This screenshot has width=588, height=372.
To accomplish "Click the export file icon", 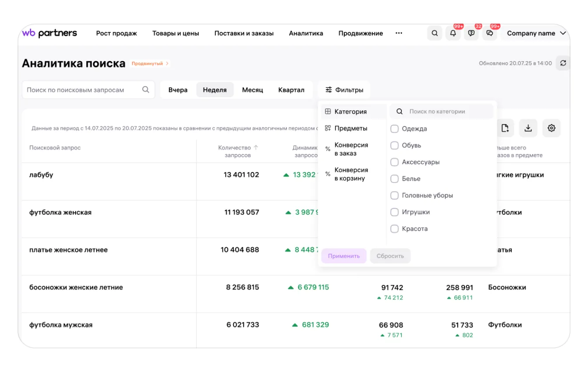I will pos(505,128).
